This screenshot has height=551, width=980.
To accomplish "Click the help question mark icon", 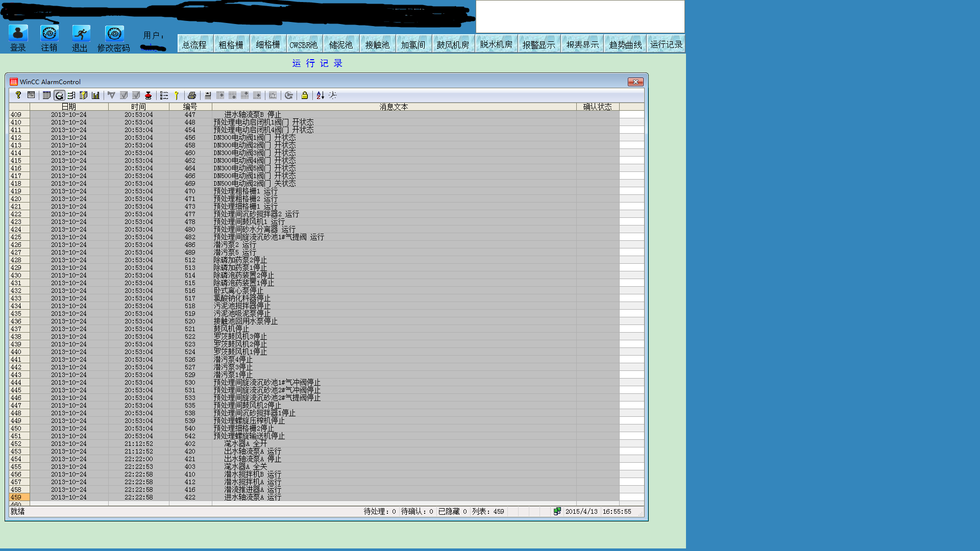I will [x=18, y=95].
